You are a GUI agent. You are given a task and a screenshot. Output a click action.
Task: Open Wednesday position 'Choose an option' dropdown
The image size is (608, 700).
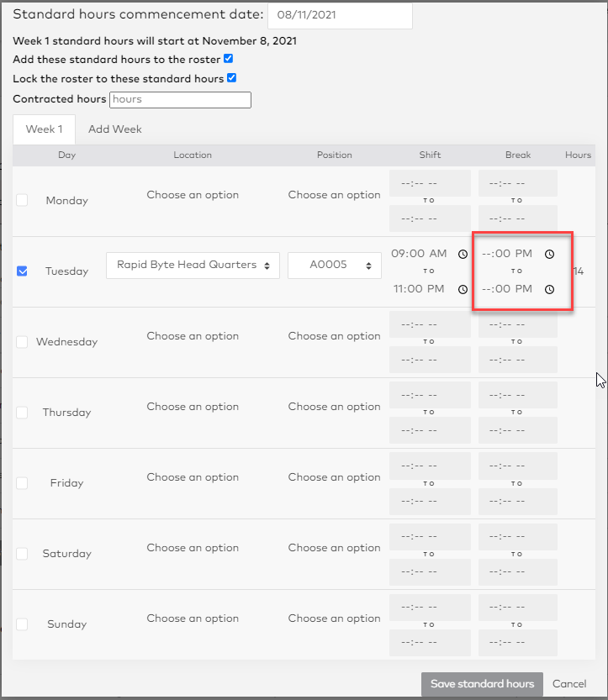(x=334, y=336)
